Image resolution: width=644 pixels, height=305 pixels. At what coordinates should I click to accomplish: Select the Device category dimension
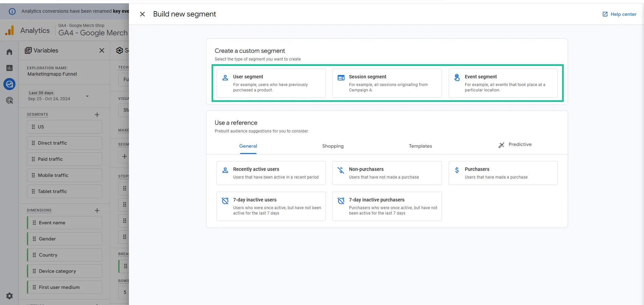[x=64, y=271]
